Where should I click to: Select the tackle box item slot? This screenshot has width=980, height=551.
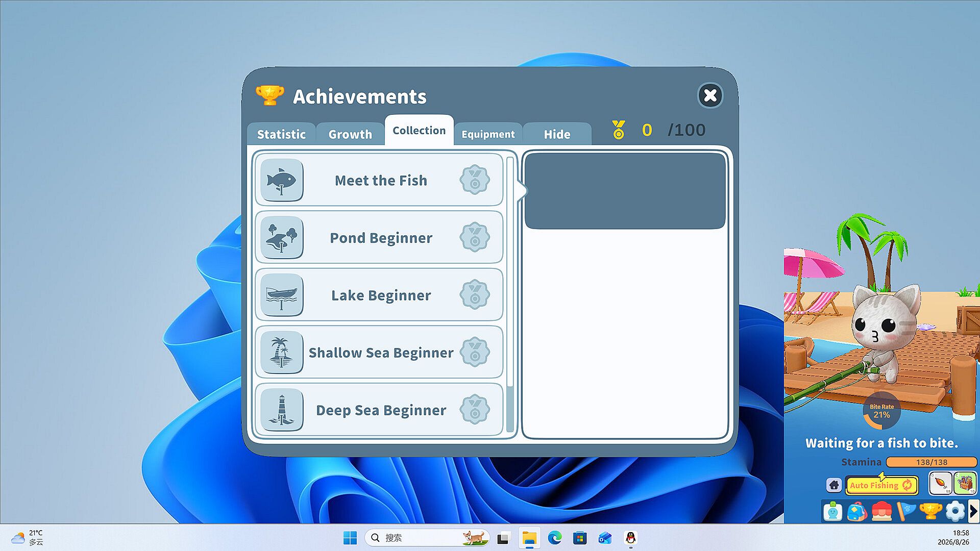[x=965, y=483]
